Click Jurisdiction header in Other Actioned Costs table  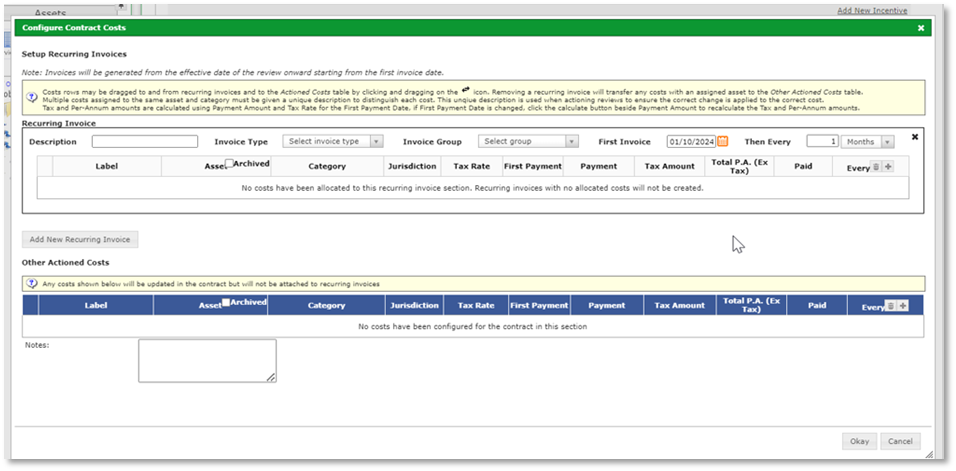[x=414, y=305]
